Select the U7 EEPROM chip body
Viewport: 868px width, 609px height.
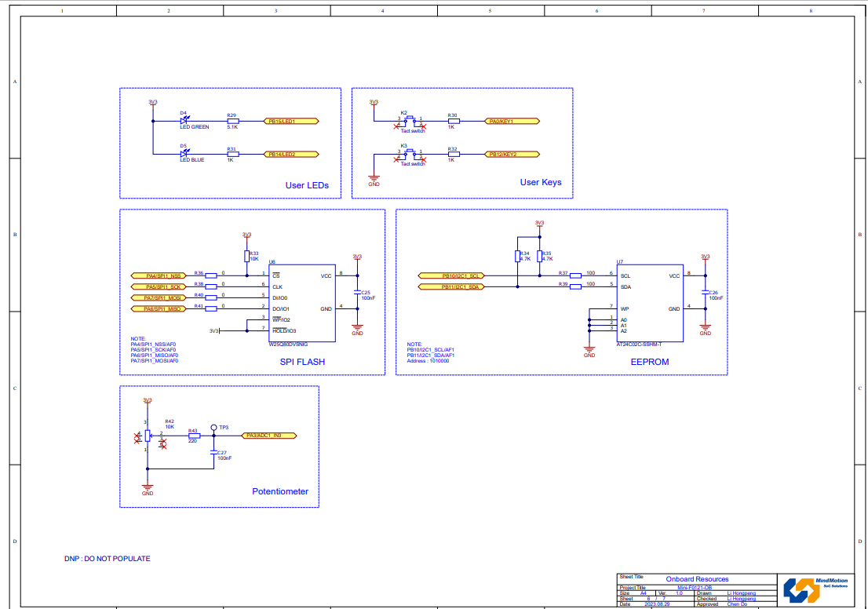650,302
